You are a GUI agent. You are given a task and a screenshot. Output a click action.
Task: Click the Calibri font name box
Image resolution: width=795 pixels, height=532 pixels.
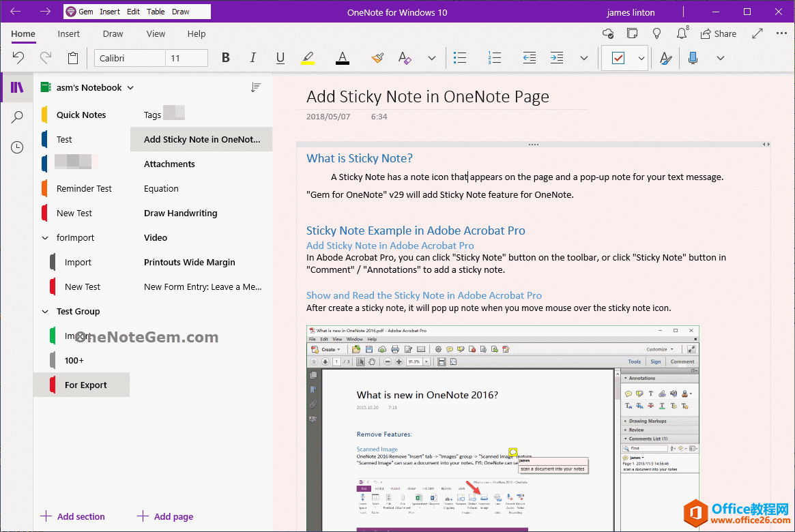[x=130, y=58]
